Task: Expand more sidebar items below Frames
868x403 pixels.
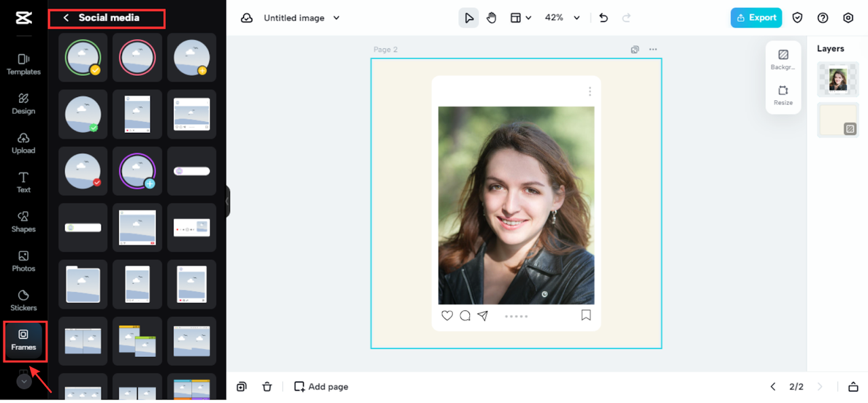Action: click(24, 381)
